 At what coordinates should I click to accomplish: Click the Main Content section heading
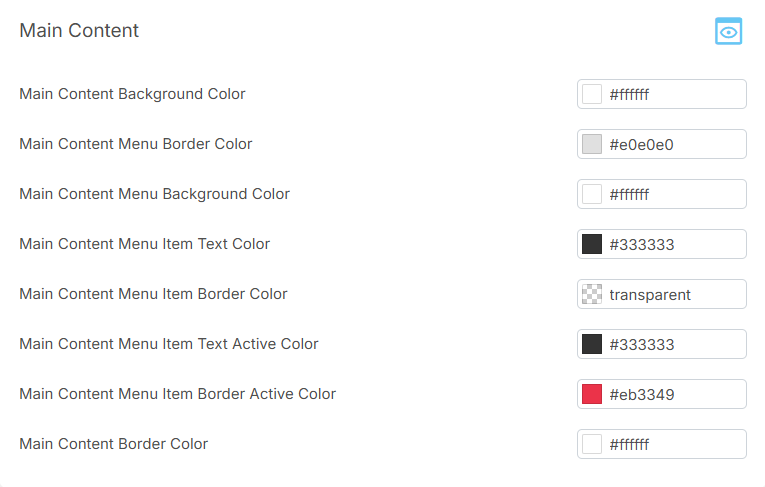coord(79,31)
